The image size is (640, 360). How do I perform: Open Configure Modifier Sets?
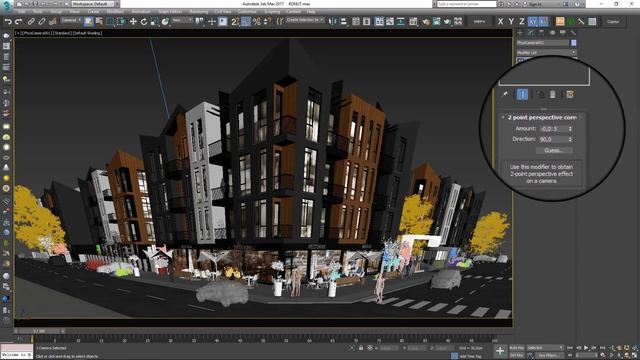(570, 94)
